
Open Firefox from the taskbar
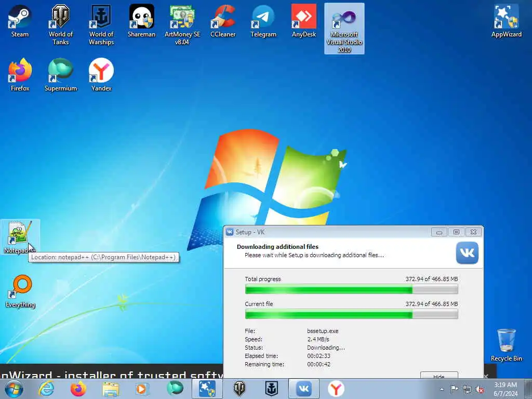pyautogui.click(x=78, y=389)
